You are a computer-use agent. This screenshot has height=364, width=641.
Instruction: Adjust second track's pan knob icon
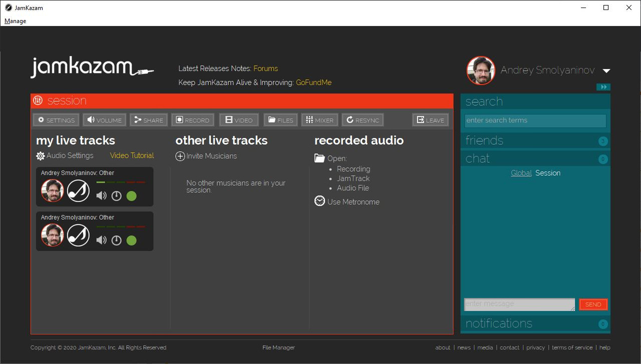pos(116,240)
